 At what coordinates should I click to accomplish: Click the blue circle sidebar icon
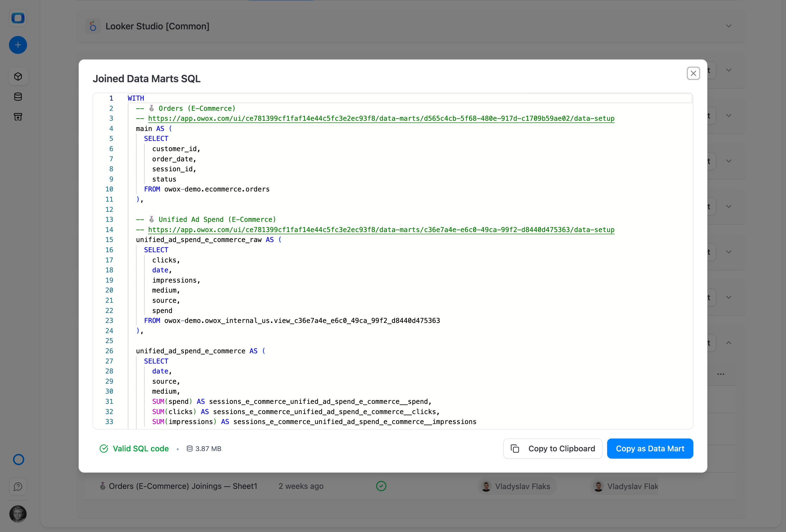[18, 459]
